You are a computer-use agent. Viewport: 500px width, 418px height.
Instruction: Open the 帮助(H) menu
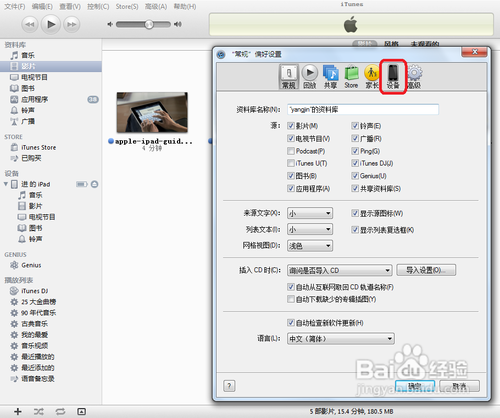tap(185, 7)
